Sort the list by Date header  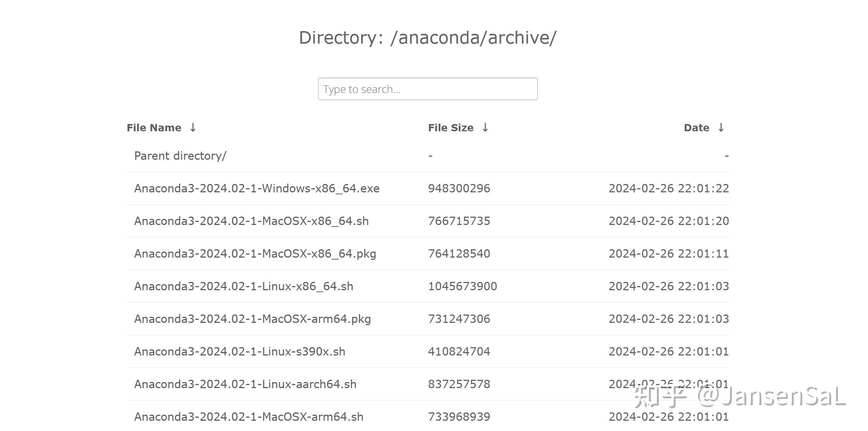click(x=696, y=128)
